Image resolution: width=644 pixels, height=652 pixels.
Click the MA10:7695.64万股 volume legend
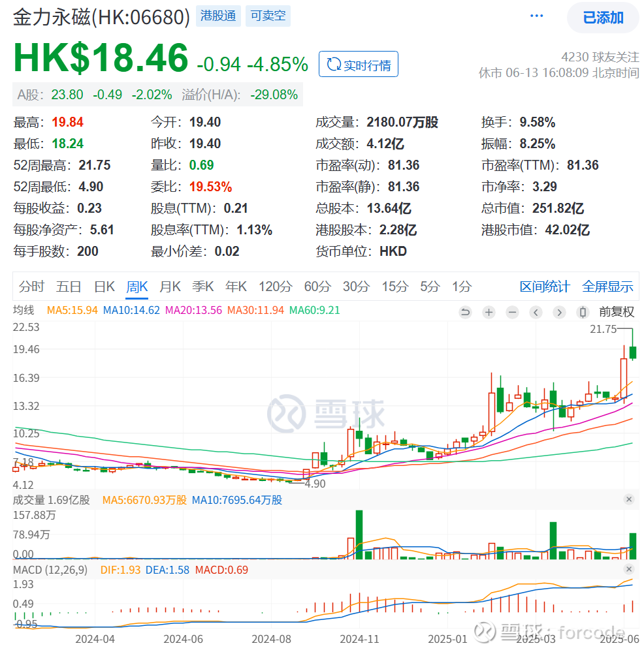coord(236,500)
